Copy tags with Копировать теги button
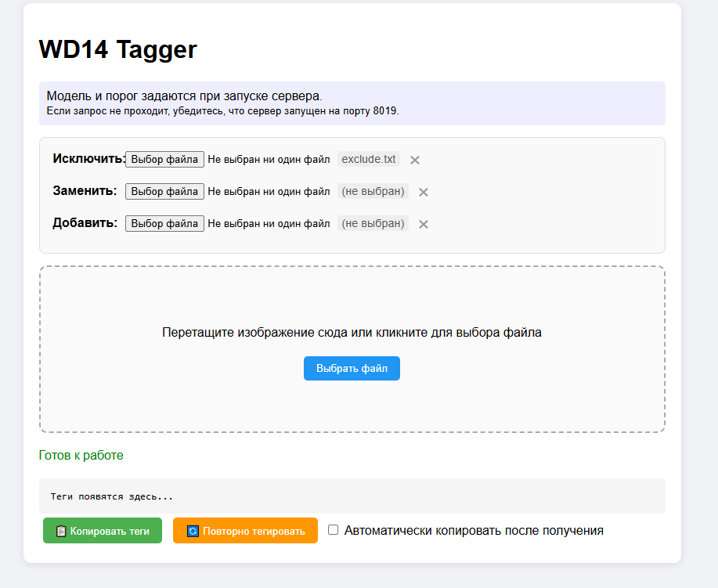The width and height of the screenshot is (718, 588). [103, 531]
